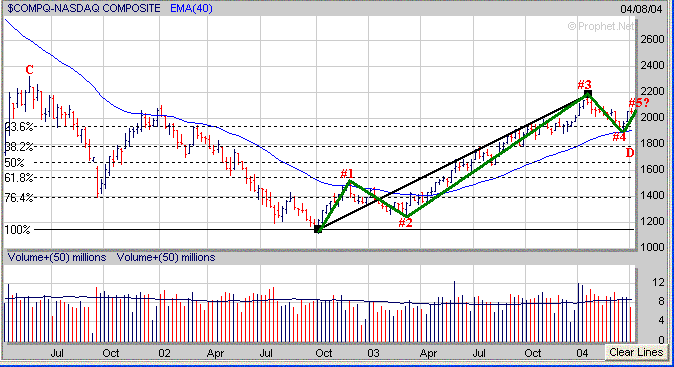Click the 2400 price axis label

(x=652, y=65)
